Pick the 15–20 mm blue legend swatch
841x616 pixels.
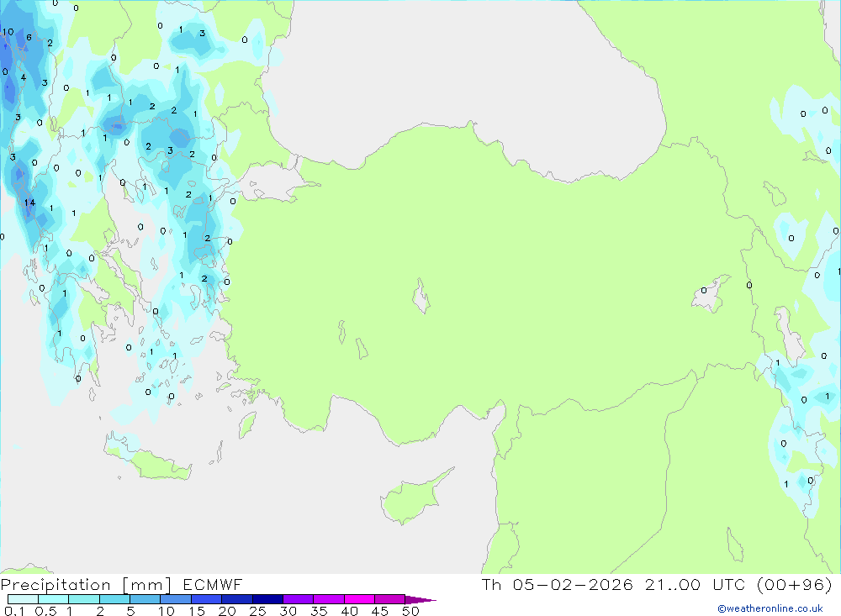pos(206,599)
